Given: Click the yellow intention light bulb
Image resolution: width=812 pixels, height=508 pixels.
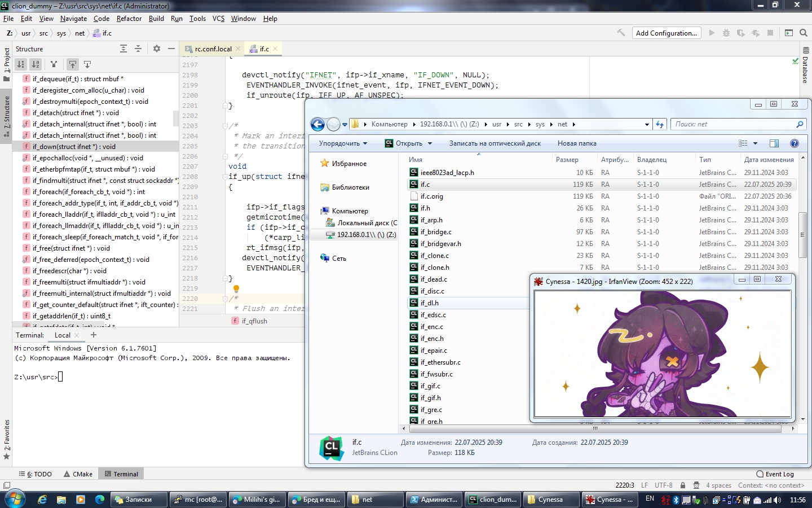Looking at the screenshot, I should 236,289.
